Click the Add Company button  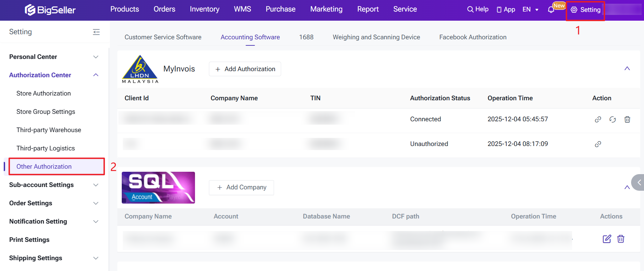tap(241, 187)
